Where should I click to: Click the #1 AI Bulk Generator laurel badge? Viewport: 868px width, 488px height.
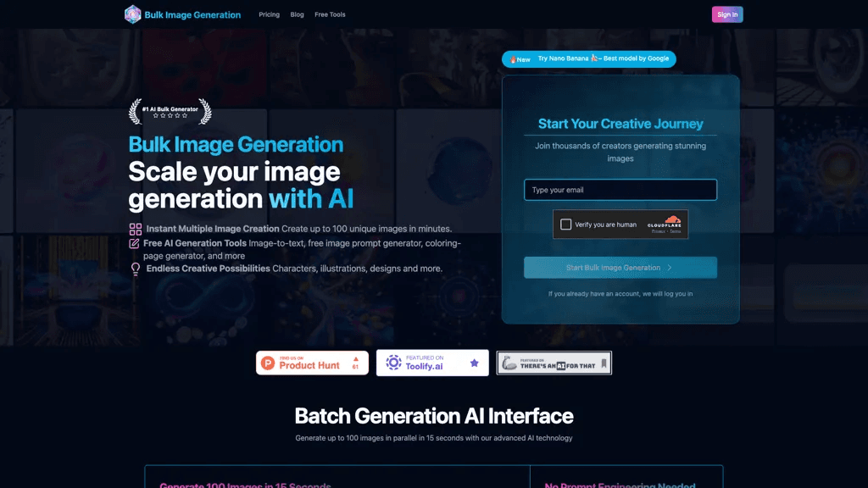(x=170, y=112)
